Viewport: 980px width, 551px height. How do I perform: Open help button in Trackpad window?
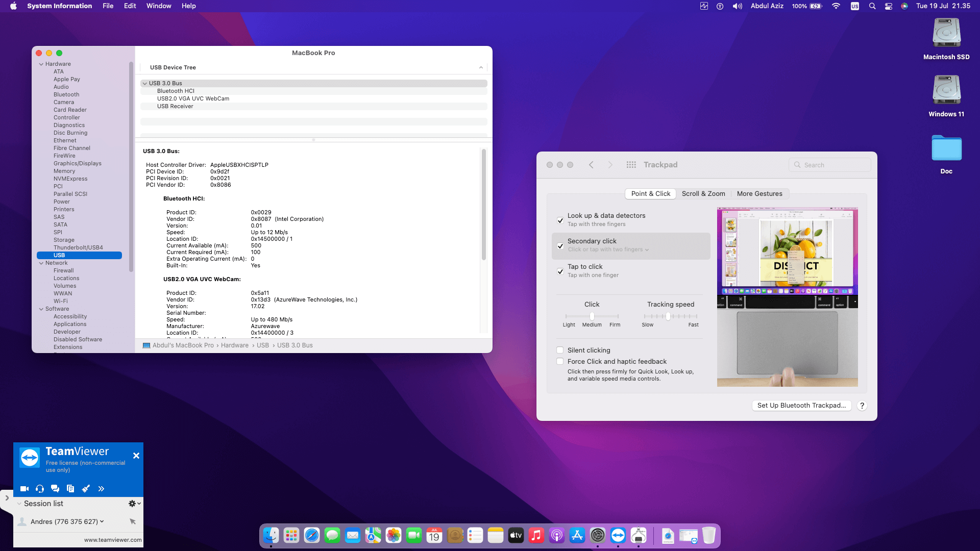tap(862, 406)
